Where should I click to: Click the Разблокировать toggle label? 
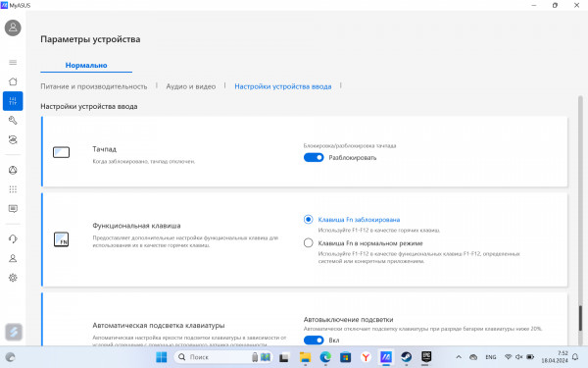coord(353,158)
